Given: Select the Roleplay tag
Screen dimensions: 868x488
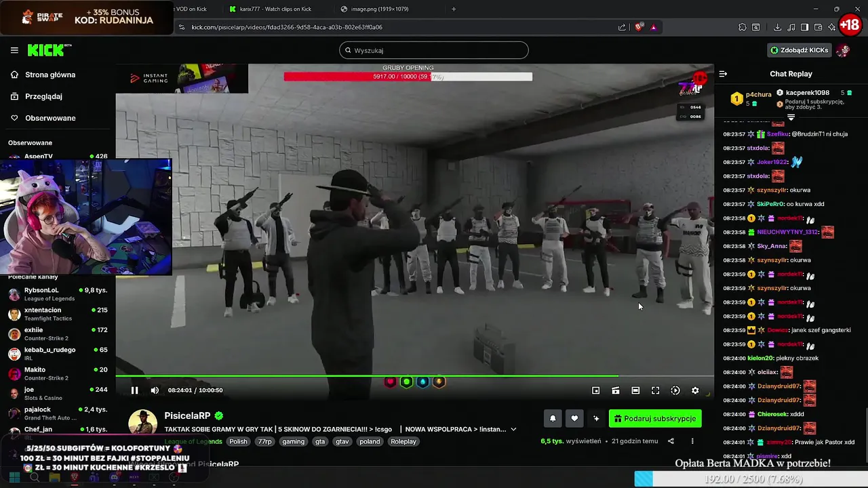Looking at the screenshot, I should (403, 441).
